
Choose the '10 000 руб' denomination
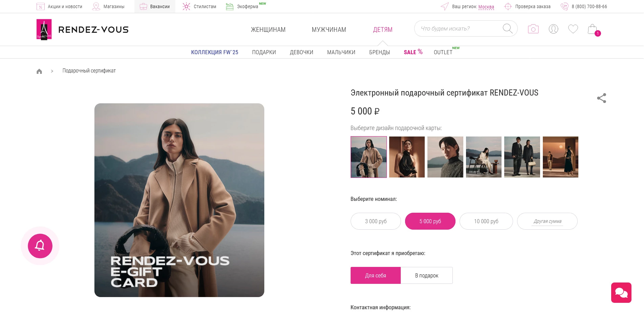tap(486, 221)
